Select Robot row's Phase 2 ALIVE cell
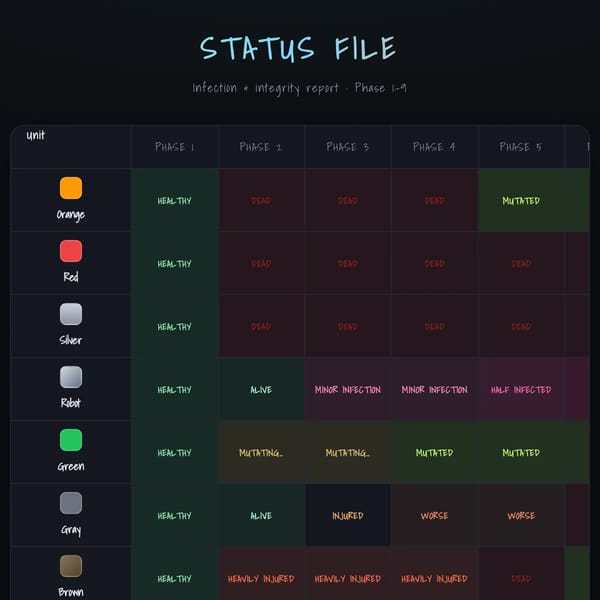Screen dimensions: 600x600 tap(261, 389)
